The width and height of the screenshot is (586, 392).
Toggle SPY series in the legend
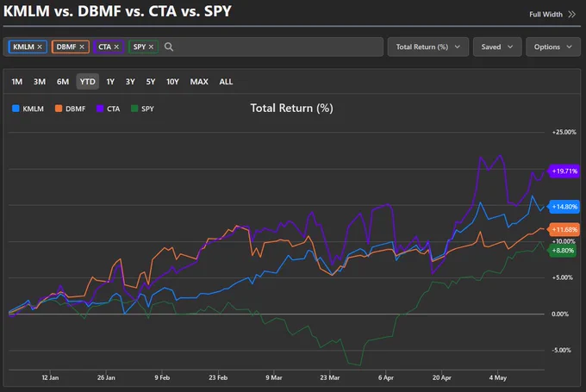tap(142, 109)
